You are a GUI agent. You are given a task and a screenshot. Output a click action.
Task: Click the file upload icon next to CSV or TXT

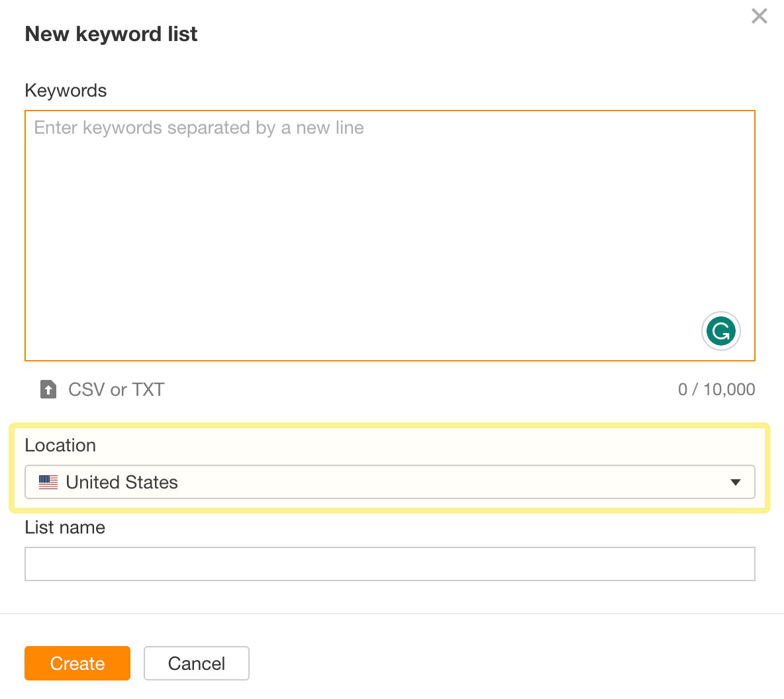(x=48, y=389)
